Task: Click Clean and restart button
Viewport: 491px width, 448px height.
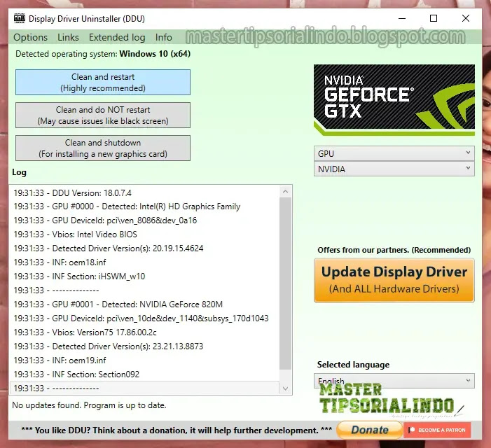Action: (x=103, y=83)
